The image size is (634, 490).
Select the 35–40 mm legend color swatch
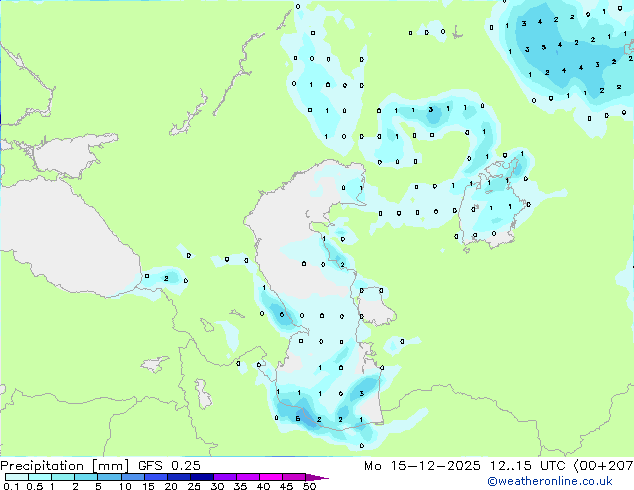click(248, 477)
